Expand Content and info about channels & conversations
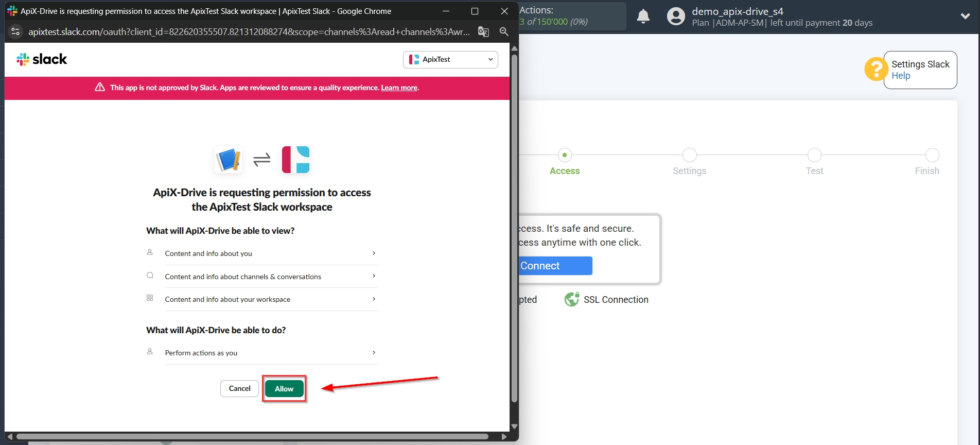 (271, 277)
